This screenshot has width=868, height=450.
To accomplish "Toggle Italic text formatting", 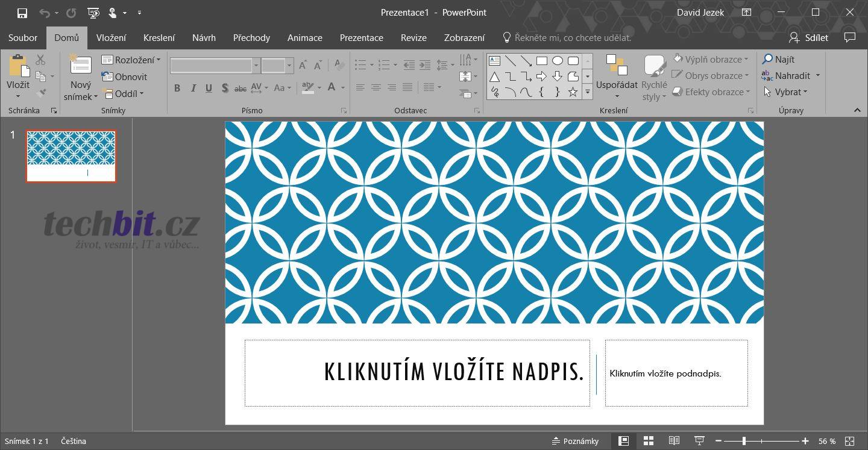I will tap(193, 88).
